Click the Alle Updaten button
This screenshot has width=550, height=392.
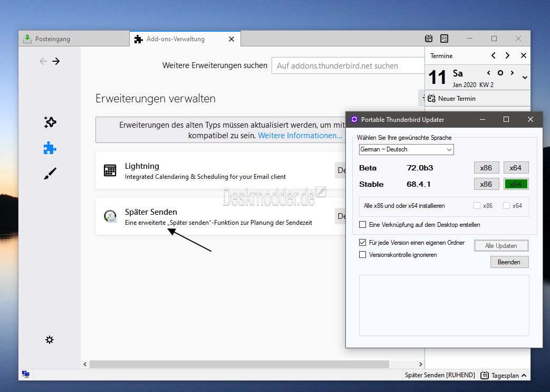(x=501, y=246)
